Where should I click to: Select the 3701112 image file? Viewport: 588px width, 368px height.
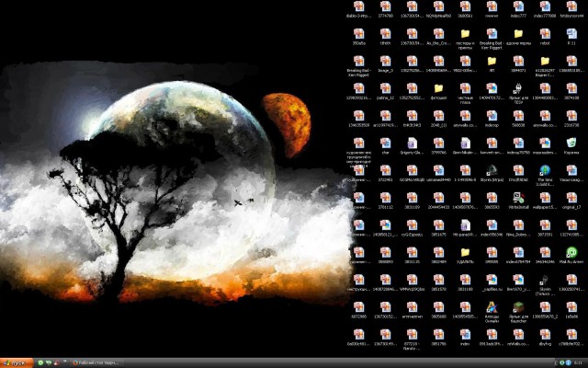(385, 198)
